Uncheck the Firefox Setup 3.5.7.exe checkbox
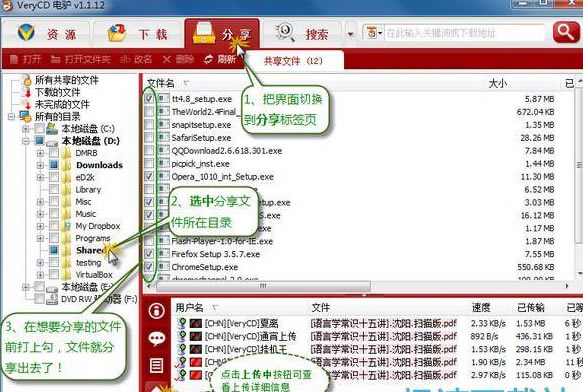 pos(149,254)
